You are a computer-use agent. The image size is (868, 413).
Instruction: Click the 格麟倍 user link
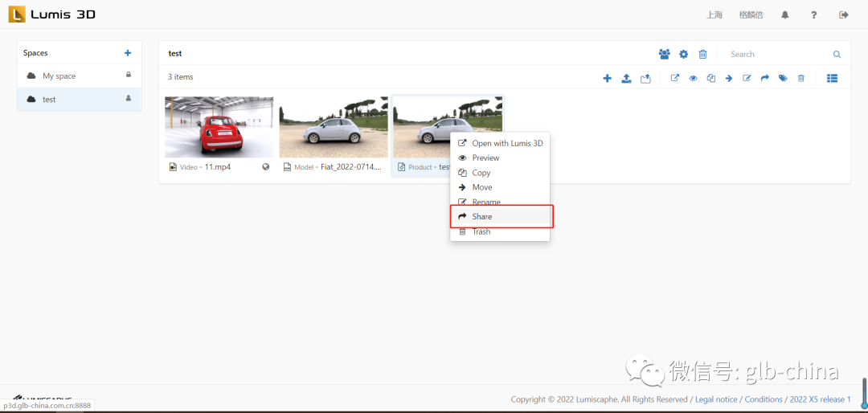751,15
